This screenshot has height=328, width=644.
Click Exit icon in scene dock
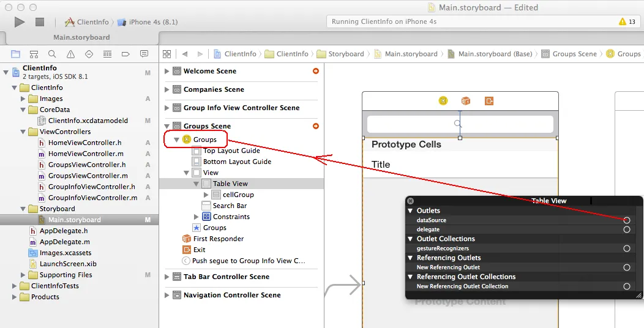489,101
